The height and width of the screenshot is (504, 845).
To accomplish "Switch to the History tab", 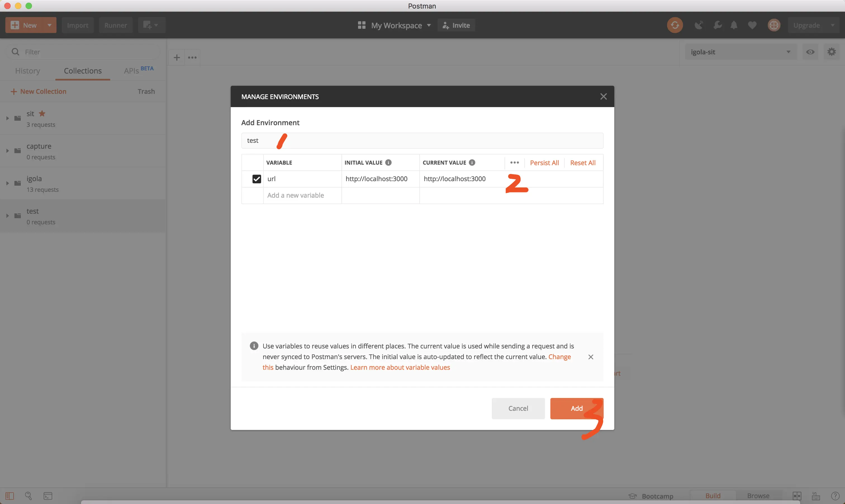I will tap(27, 71).
